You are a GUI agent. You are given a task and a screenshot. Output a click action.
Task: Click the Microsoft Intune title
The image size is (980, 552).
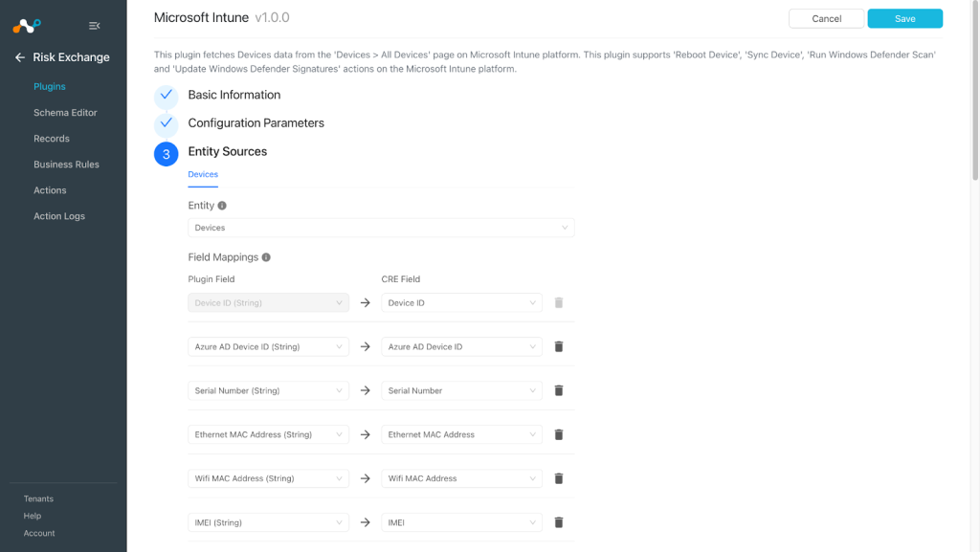pyautogui.click(x=201, y=17)
